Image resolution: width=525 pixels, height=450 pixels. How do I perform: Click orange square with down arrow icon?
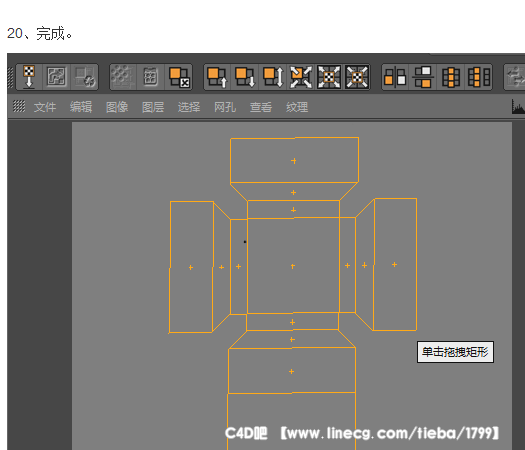245,77
